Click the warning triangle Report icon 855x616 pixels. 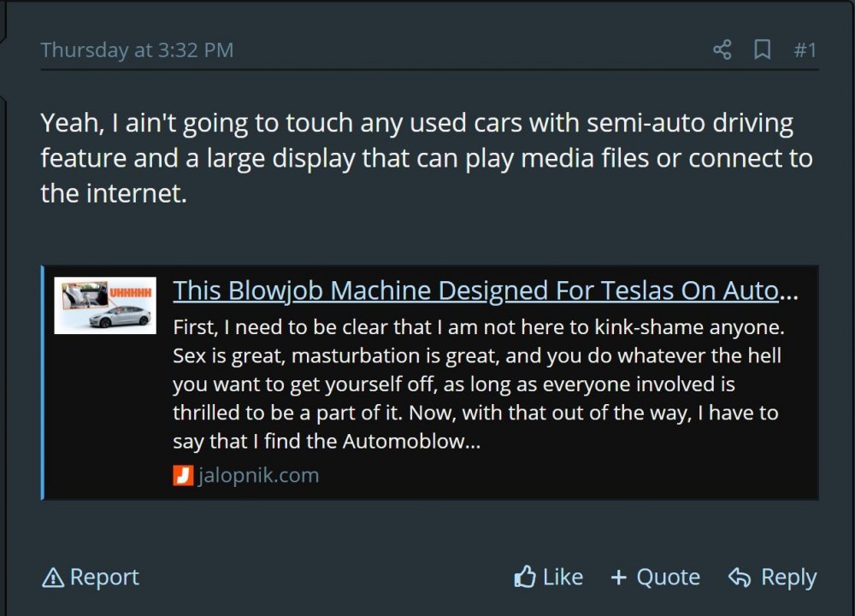tap(53, 578)
